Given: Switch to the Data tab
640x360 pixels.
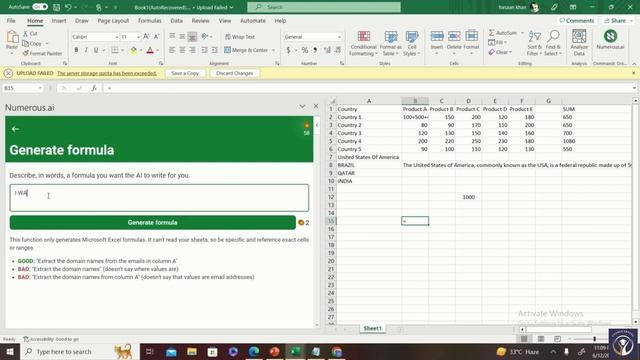Looking at the screenshot, I should coord(176,20).
